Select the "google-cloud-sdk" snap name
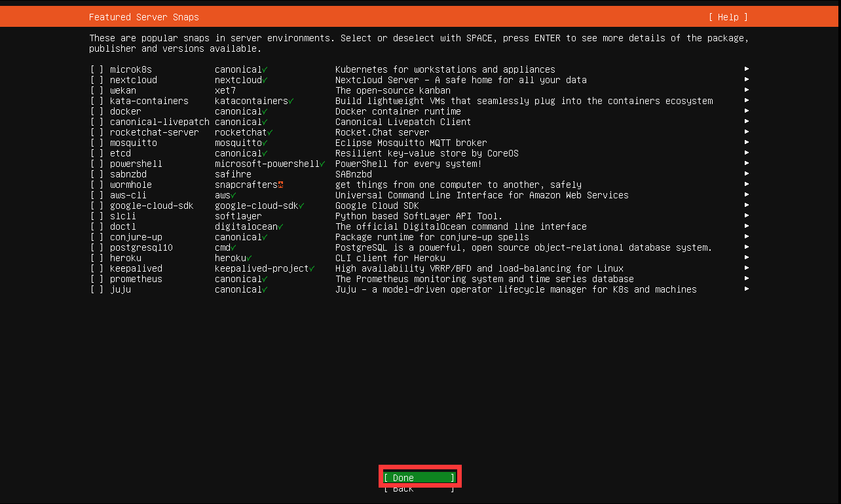Viewport: 841px width, 504px height. (152, 206)
